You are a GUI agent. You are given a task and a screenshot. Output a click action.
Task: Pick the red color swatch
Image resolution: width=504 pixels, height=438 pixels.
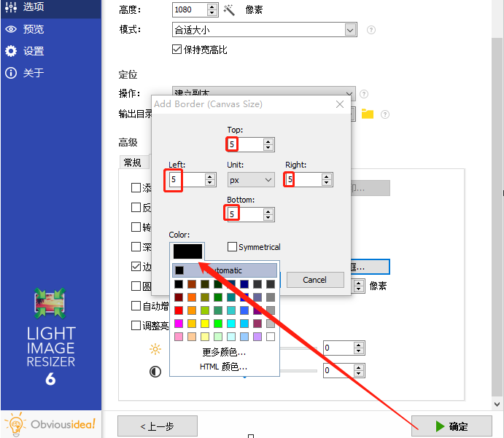click(x=179, y=310)
